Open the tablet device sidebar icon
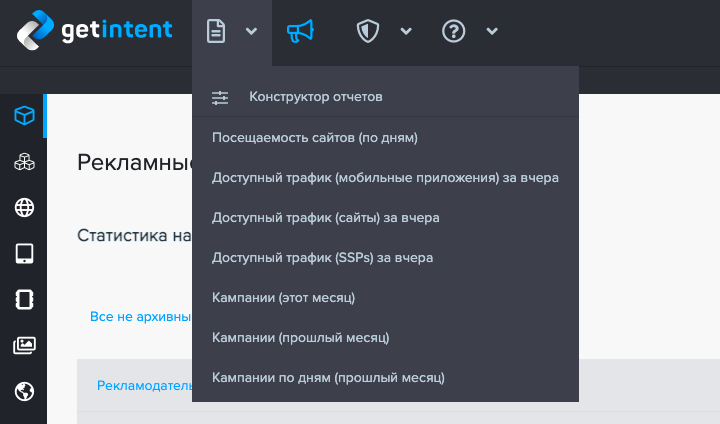This screenshot has height=424, width=720. pos(24,254)
